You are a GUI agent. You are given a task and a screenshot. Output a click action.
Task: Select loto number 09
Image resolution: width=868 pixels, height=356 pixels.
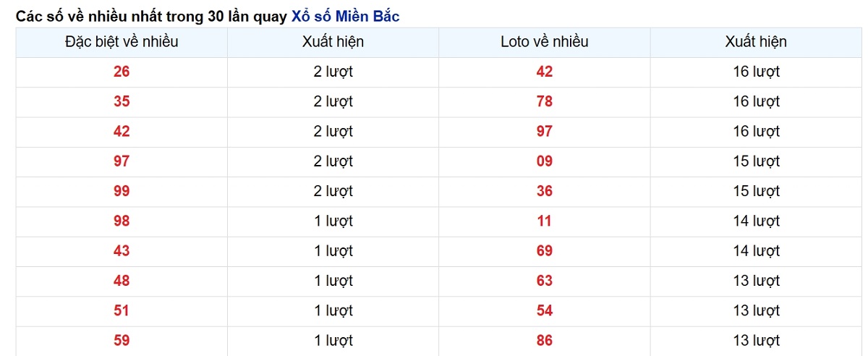(x=545, y=161)
